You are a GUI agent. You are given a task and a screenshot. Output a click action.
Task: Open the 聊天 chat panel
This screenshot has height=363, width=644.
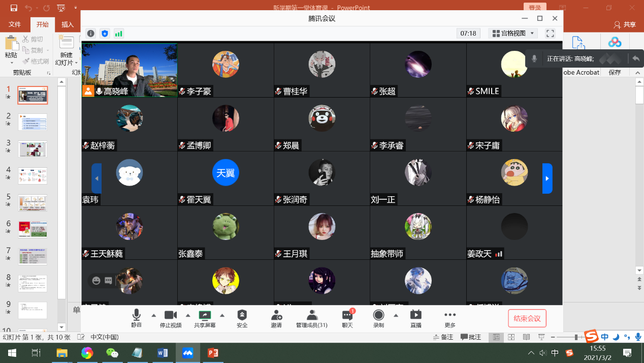pyautogui.click(x=347, y=318)
